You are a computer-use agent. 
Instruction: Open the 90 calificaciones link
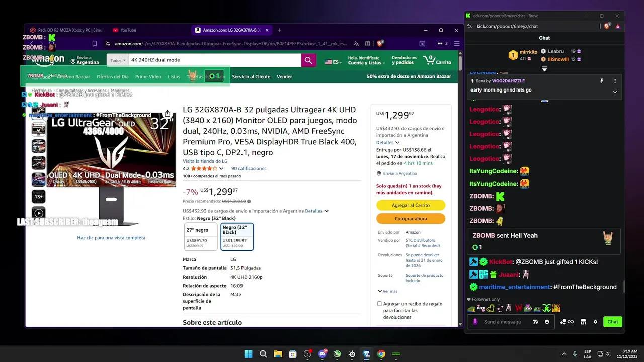click(x=249, y=168)
